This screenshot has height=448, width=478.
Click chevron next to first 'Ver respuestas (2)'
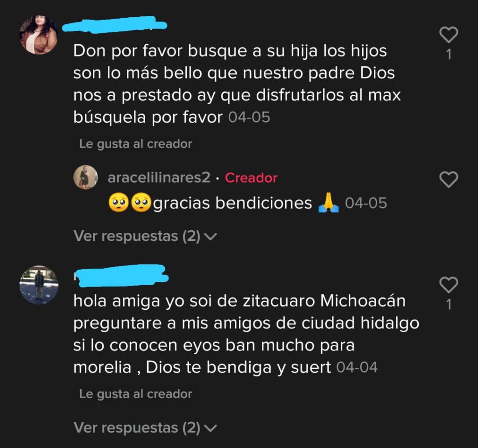point(211,237)
